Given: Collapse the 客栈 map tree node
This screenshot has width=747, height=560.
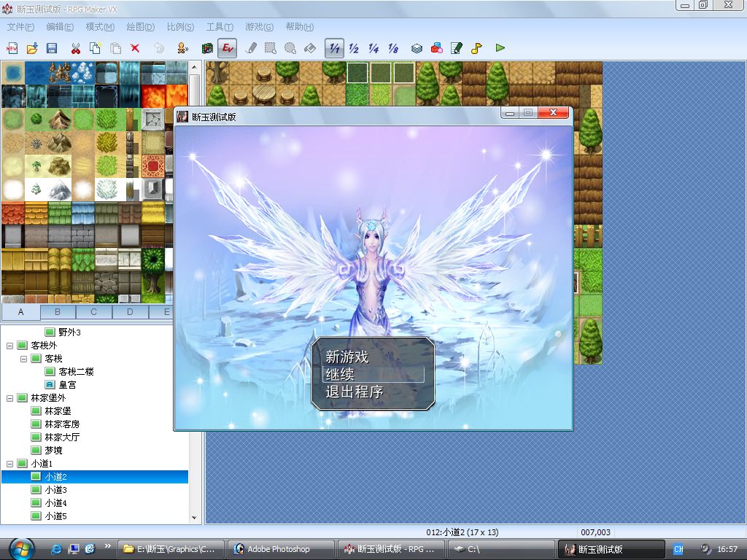Looking at the screenshot, I should [x=23, y=359].
